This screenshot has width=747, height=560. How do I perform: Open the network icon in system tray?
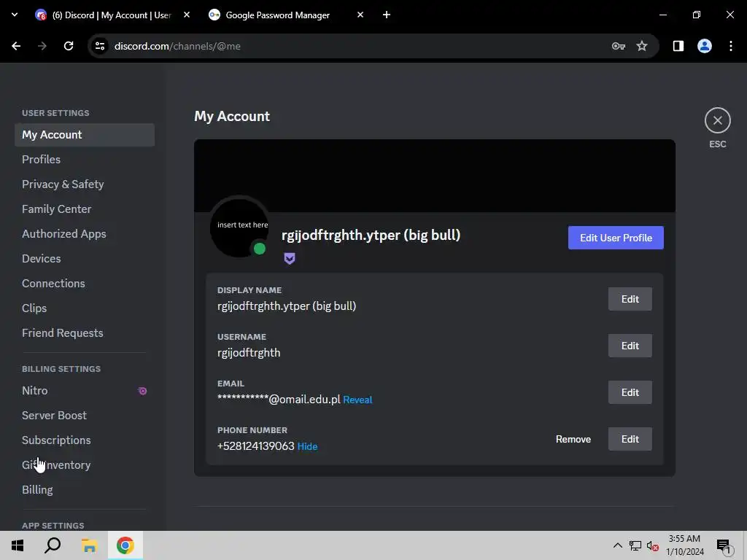635,545
